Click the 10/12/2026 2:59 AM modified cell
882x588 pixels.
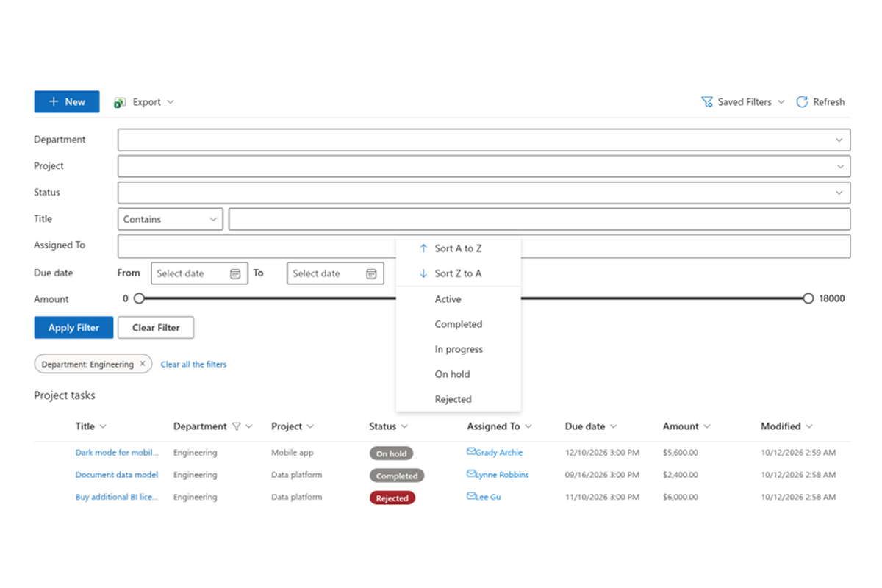point(798,453)
